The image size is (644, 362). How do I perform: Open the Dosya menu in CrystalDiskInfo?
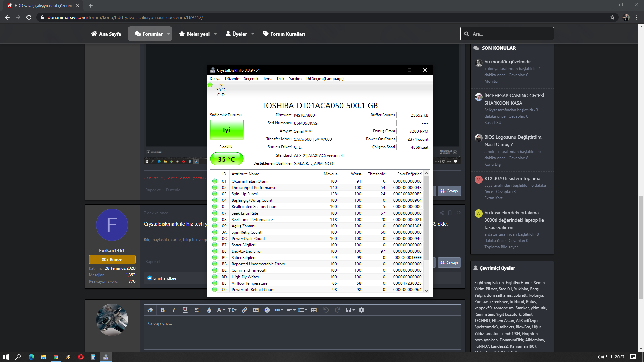tap(215, 79)
